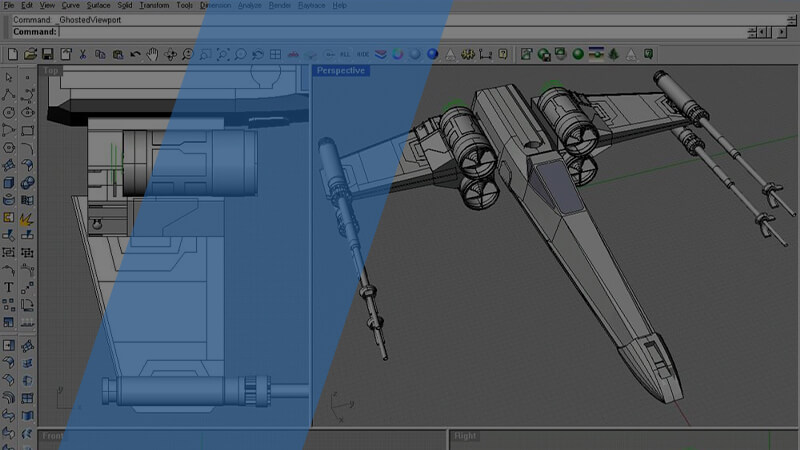Open the Transform menu
The height and width of the screenshot is (450, 800).
tap(154, 5)
